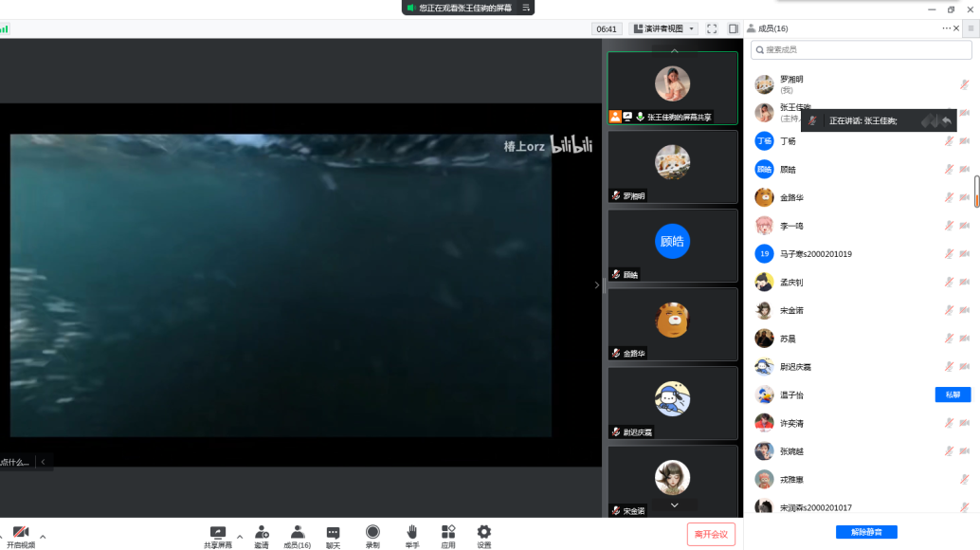Toggle the member side panel icon
This screenshot has width=980, height=550.
pos(733,29)
